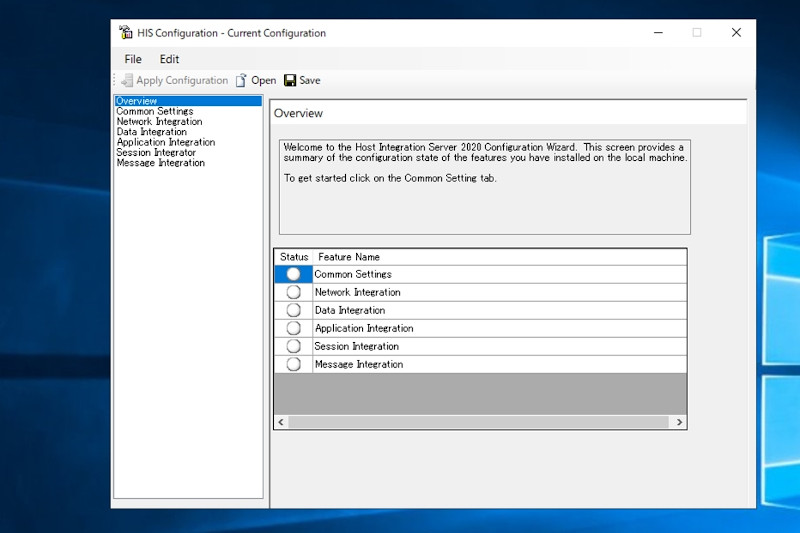Click the Save toolbar label
The width and height of the screenshot is (800, 533).
[x=310, y=81]
